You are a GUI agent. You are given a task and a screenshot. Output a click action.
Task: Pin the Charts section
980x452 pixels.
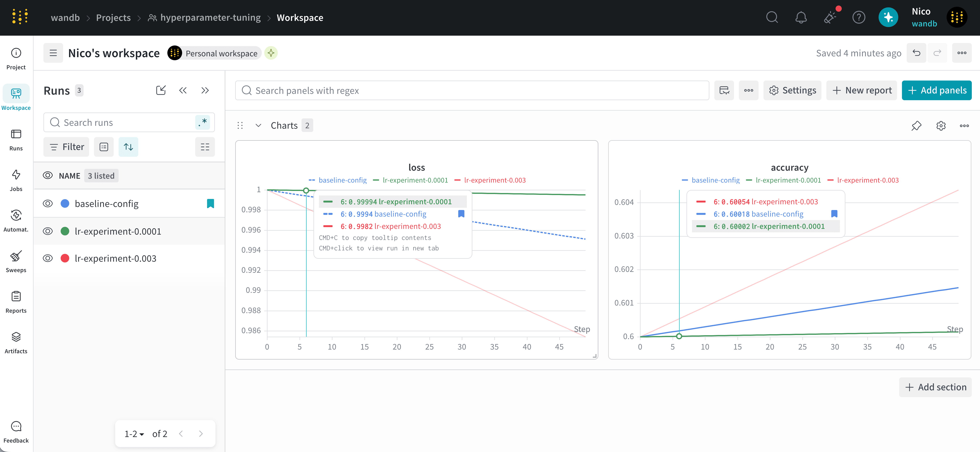pos(916,126)
